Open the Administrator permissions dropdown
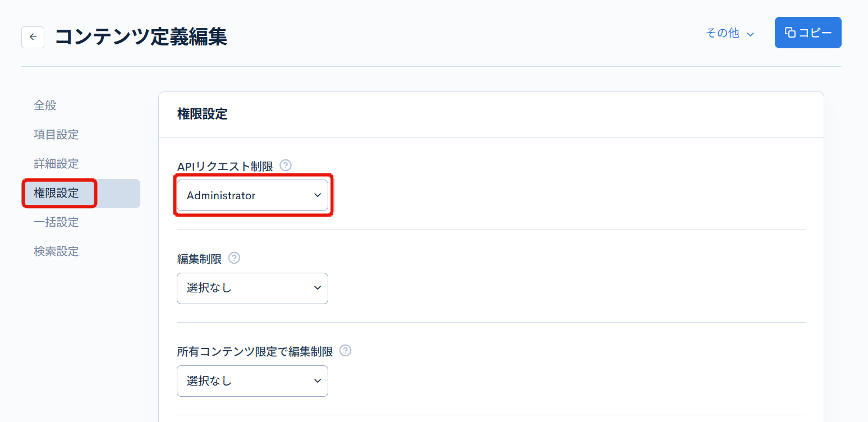This screenshot has width=868, height=422. pyautogui.click(x=252, y=195)
